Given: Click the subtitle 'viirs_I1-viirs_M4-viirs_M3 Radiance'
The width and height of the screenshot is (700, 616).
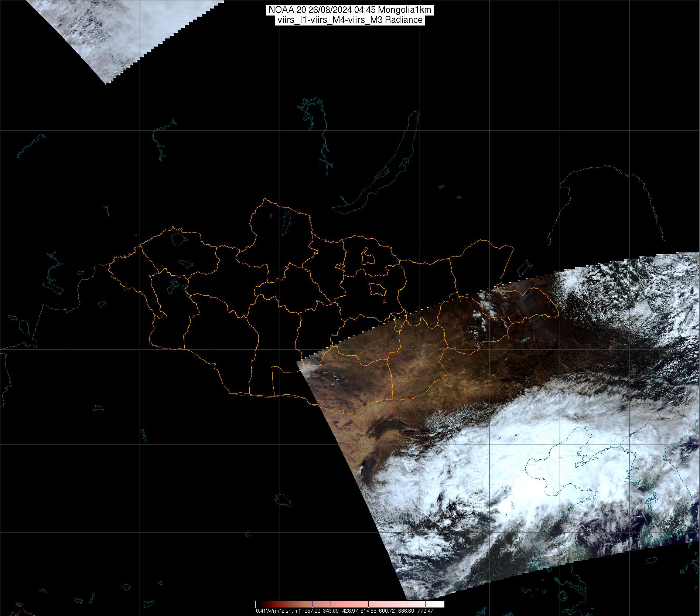Looking at the screenshot, I should pos(350,20).
